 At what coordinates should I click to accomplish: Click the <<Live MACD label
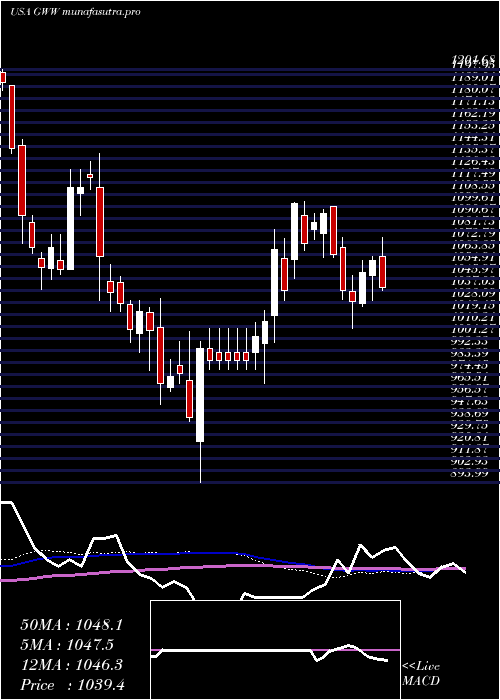[x=421, y=674]
